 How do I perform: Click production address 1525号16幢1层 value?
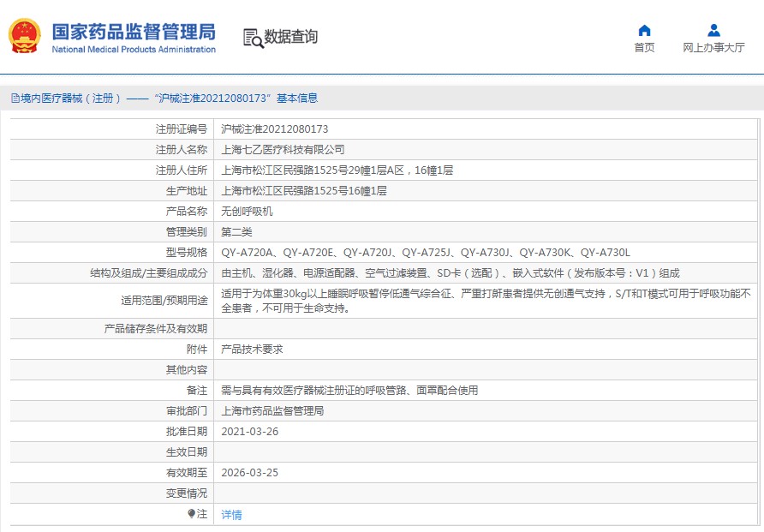tap(304, 190)
